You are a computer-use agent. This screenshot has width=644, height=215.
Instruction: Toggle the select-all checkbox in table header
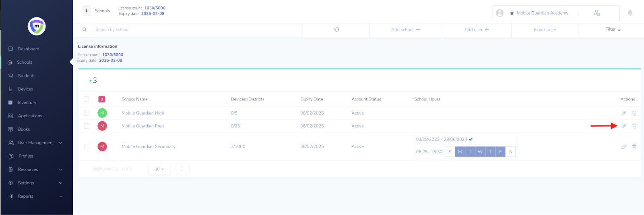87,99
